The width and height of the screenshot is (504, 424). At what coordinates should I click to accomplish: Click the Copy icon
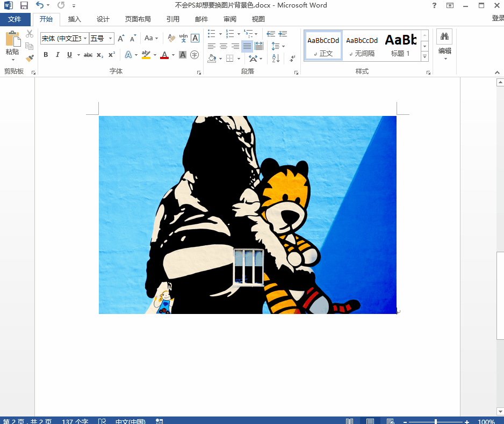coord(30,46)
